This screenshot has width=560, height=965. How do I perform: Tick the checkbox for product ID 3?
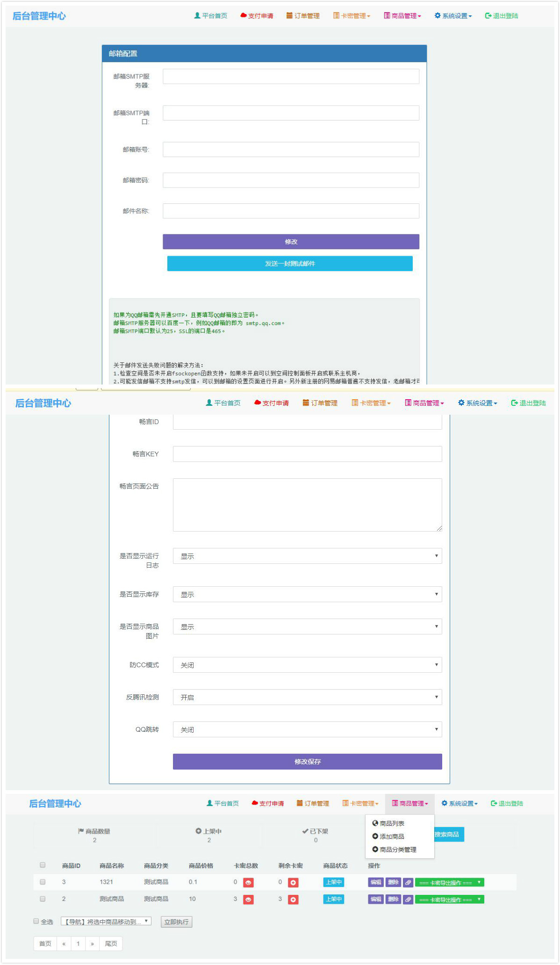(43, 882)
